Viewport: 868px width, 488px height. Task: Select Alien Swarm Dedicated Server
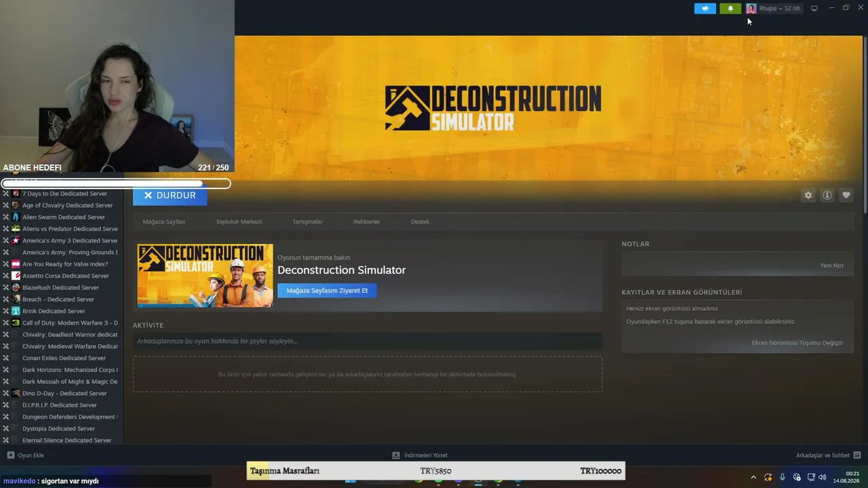[64, 217]
